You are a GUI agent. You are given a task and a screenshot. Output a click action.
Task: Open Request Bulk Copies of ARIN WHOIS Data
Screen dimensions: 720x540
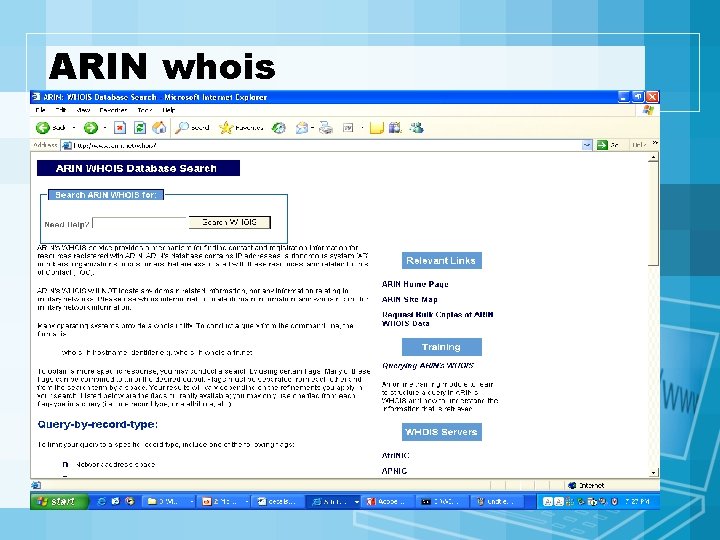point(438,319)
